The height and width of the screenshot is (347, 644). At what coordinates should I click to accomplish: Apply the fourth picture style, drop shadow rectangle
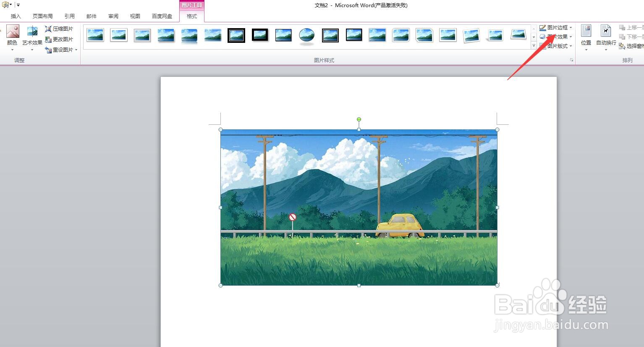point(166,35)
